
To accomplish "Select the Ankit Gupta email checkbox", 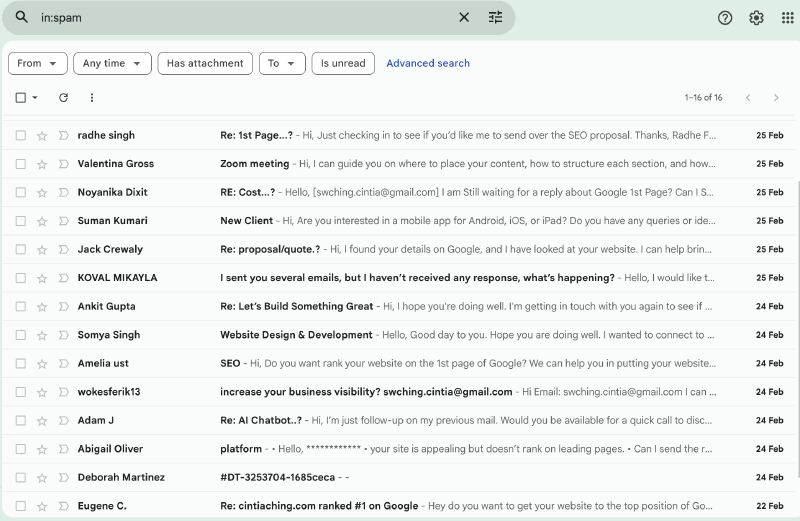I will click(x=20, y=306).
